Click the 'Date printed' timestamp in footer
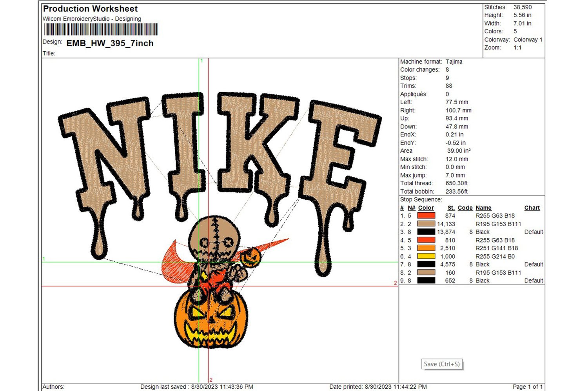 coord(378,387)
